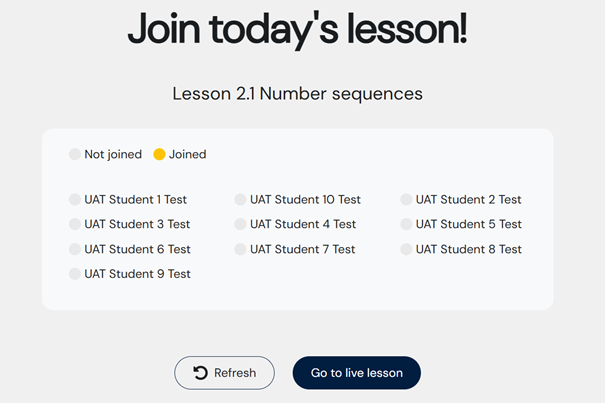Click status dot for UAT Student 4 Test
605x403 pixels.
240,224
